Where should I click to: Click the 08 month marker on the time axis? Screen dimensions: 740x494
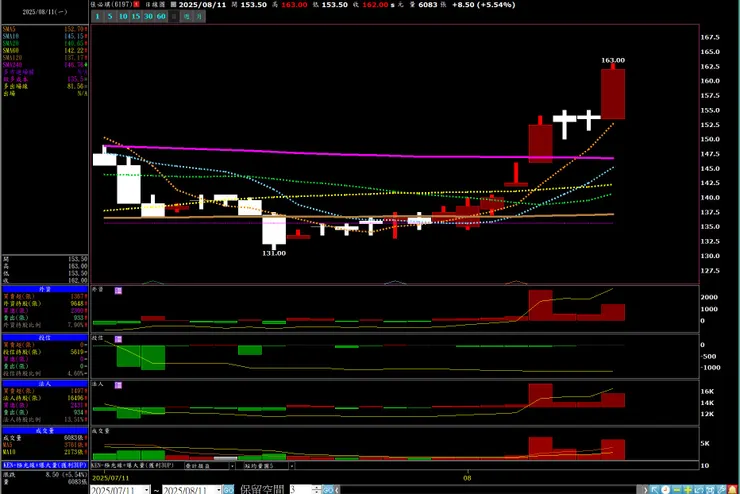click(467, 478)
